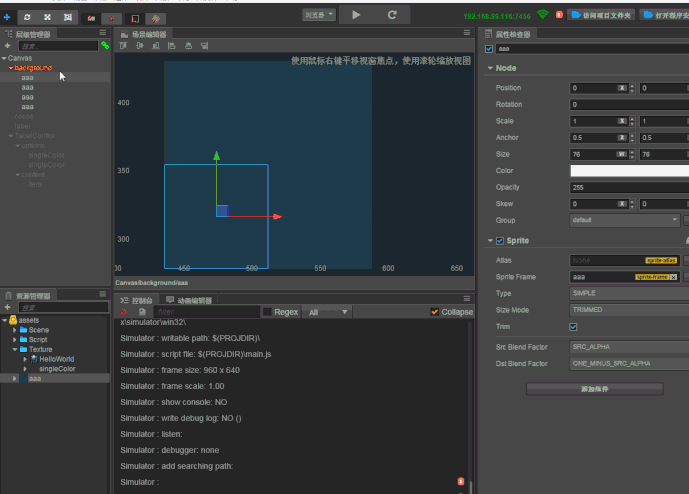Open the white Color swatch

tap(629, 171)
